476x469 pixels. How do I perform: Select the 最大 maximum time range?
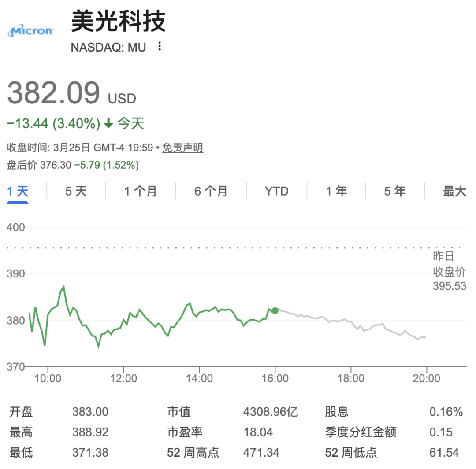pyautogui.click(x=452, y=191)
